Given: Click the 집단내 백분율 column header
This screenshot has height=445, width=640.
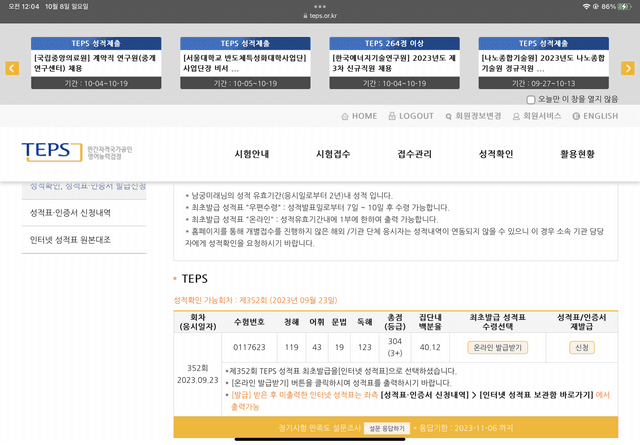Looking at the screenshot, I should [x=430, y=322].
